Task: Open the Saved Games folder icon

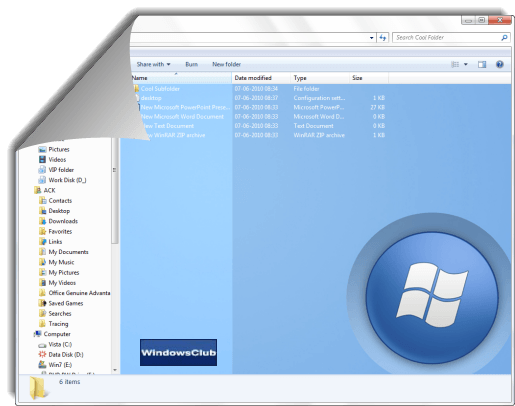Action: click(42, 303)
